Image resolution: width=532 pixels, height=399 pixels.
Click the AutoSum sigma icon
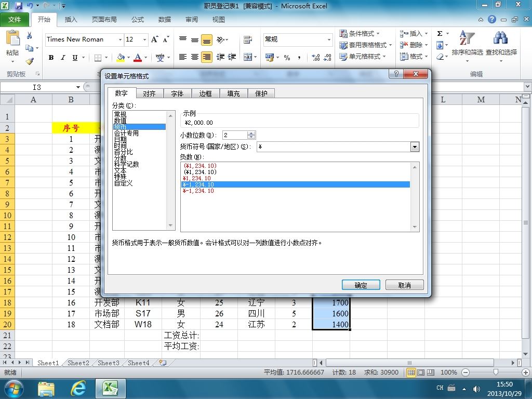point(440,33)
